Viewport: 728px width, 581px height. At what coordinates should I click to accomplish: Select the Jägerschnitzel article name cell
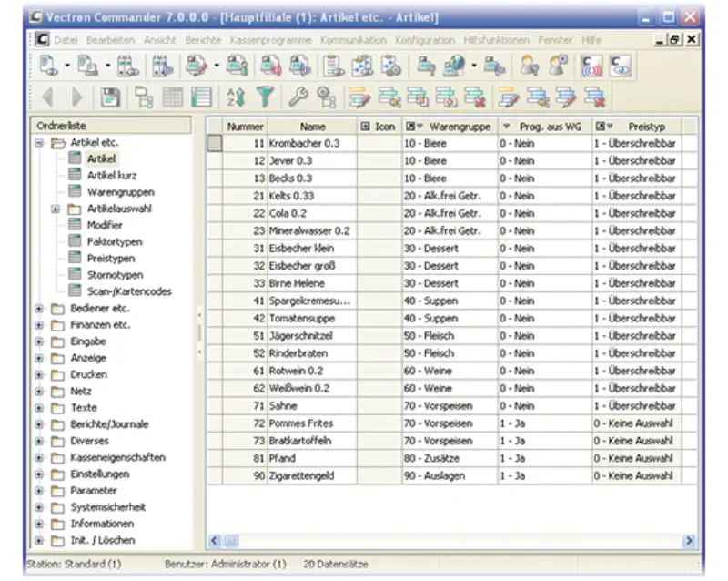point(312,336)
